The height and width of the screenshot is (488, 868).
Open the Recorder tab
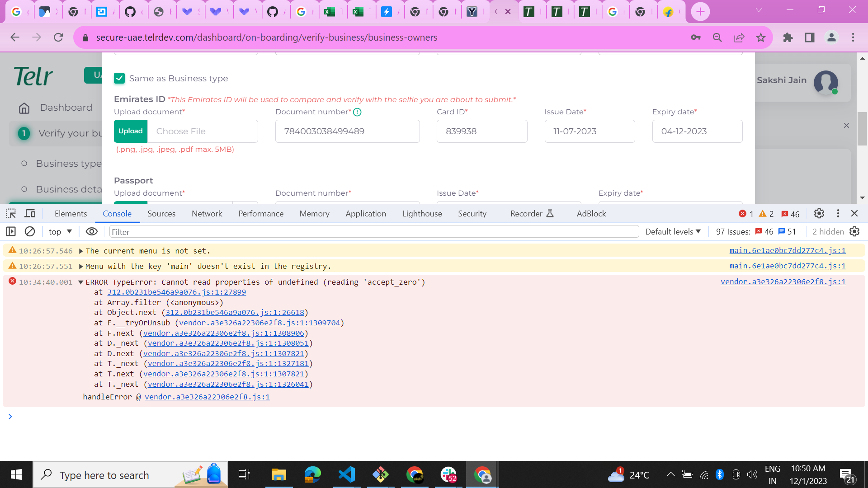[532, 213]
